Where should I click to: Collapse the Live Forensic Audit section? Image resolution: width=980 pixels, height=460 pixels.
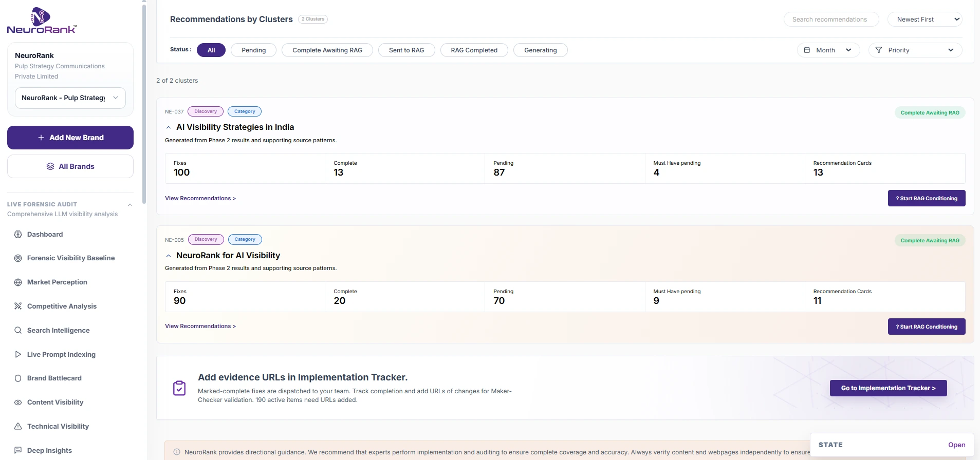[130, 205]
